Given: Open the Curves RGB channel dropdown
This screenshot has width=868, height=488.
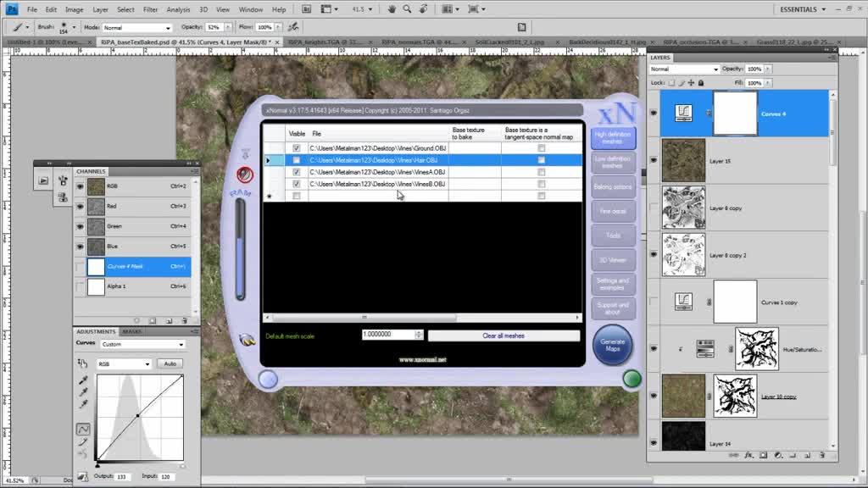Looking at the screenshot, I should (x=124, y=364).
